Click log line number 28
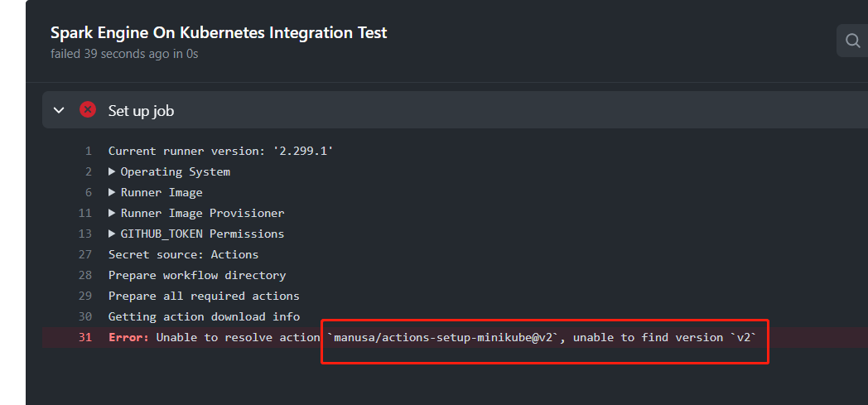The height and width of the screenshot is (405, 868). pos(85,275)
